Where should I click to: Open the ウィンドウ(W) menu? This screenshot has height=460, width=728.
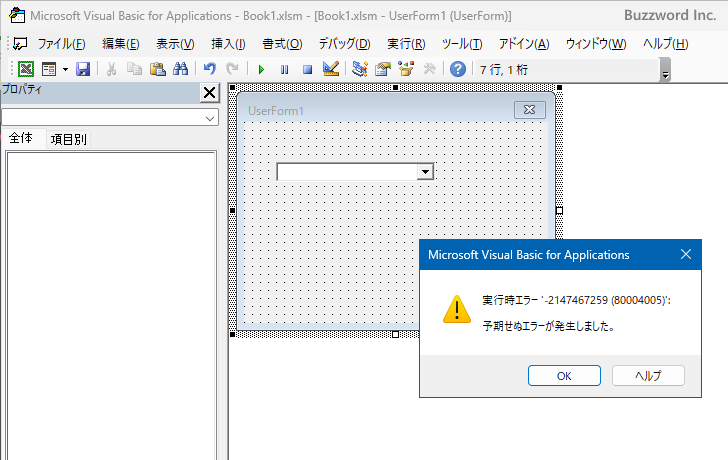pos(596,44)
